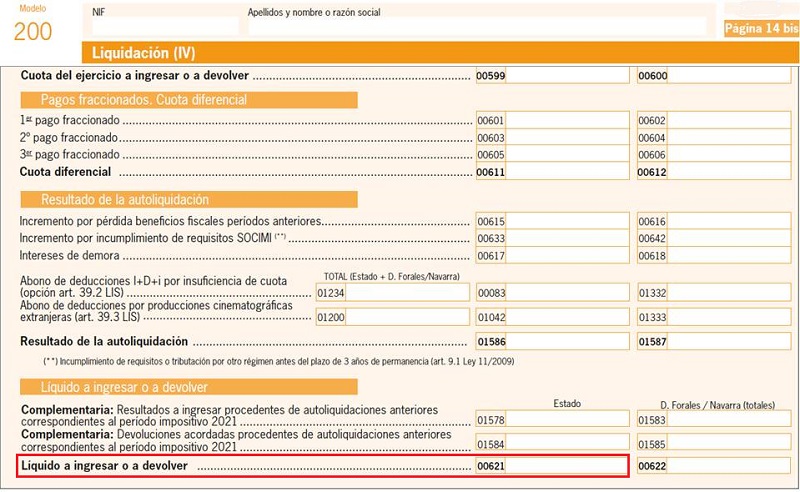Click the Modelo 200 label
Screen dimensions: 800x492
tap(33, 24)
